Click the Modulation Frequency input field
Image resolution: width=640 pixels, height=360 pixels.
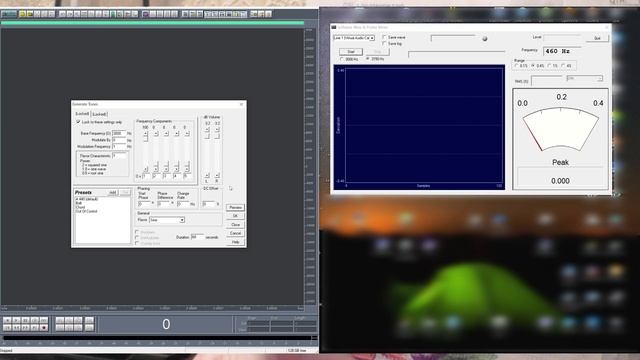(119, 147)
